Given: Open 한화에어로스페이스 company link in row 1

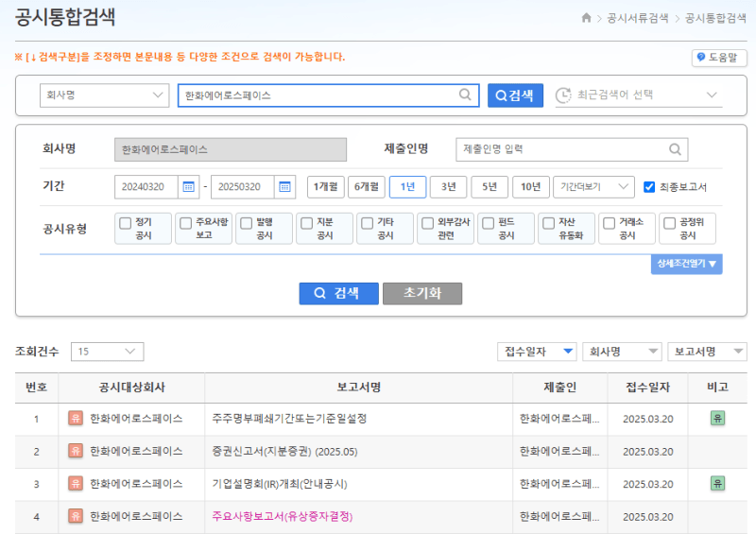Looking at the screenshot, I should (136, 419).
